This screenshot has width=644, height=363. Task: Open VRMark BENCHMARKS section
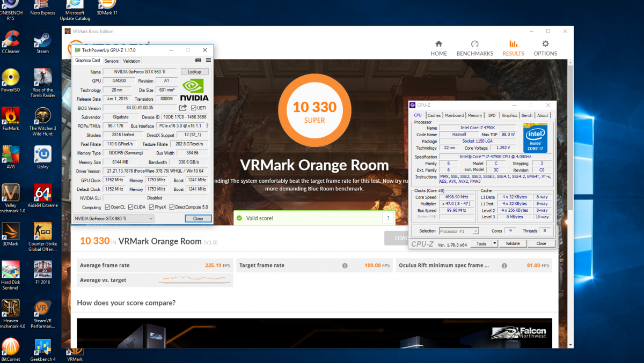point(475,48)
